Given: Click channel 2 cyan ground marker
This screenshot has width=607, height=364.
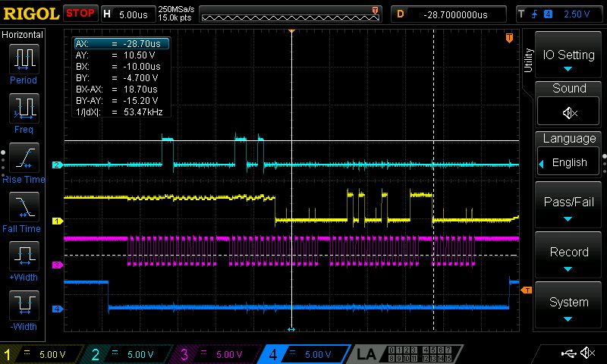Looking at the screenshot, I should pos(58,165).
